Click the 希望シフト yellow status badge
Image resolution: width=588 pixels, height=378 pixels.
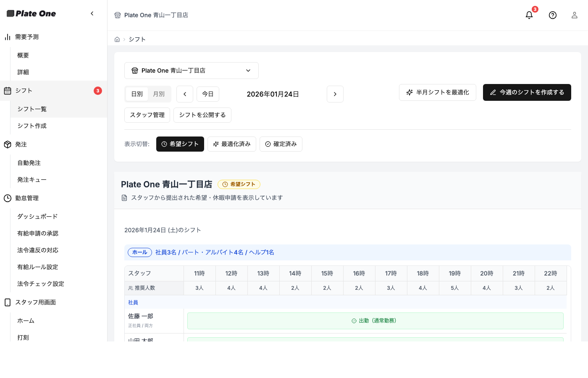239,184
